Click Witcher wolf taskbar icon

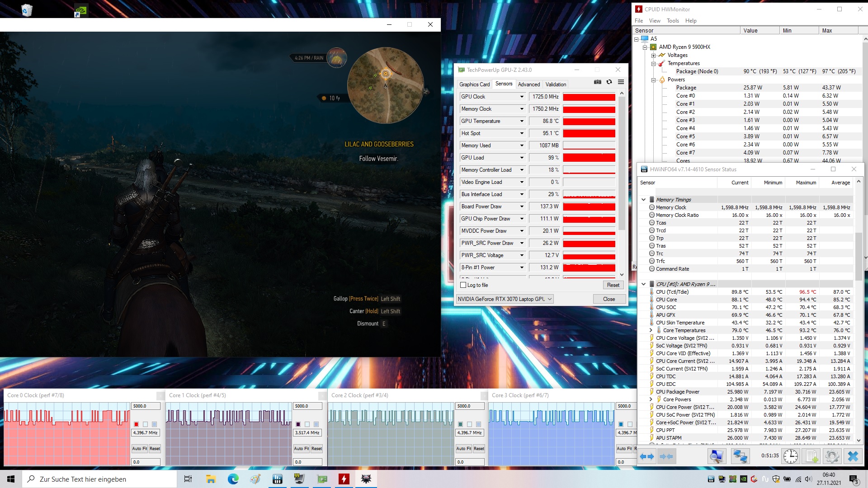(366, 479)
